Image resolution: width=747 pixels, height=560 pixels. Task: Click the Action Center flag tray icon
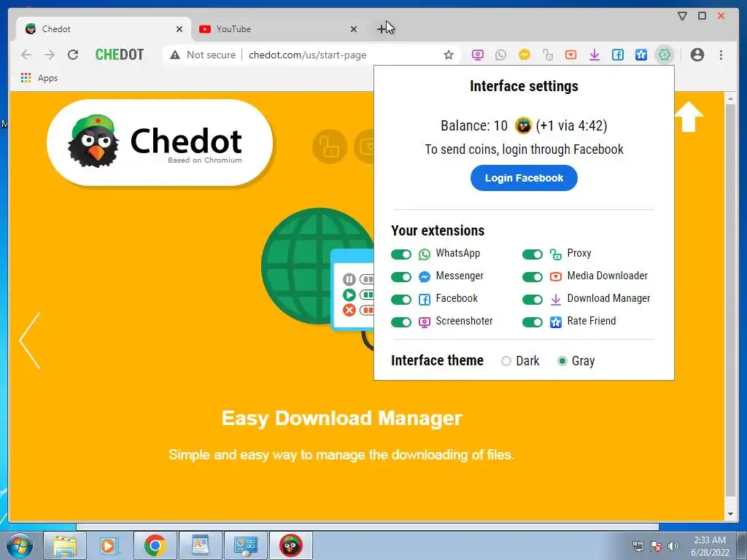pos(656,546)
